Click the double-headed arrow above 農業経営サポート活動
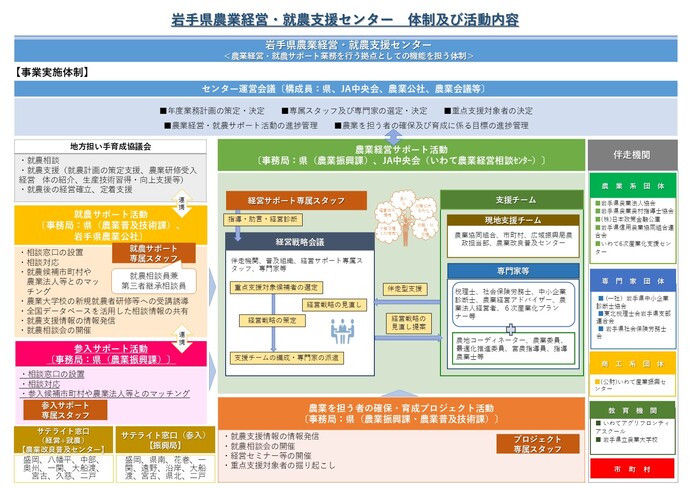The height and width of the screenshot is (488, 690). [393, 137]
